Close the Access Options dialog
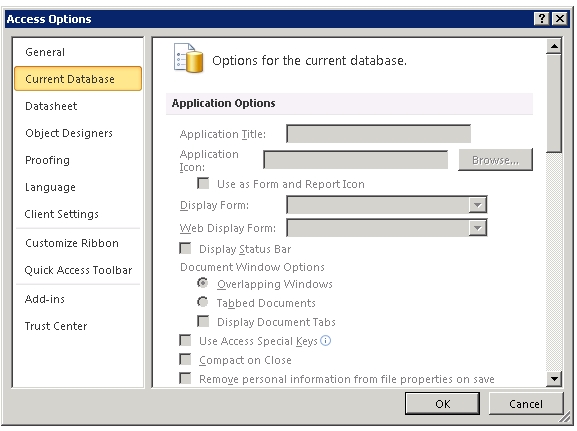 560,18
